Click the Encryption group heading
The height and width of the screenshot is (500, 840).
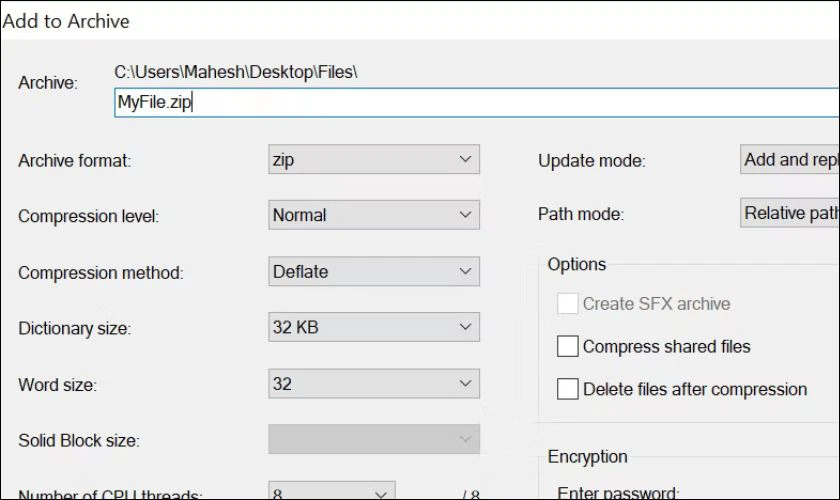pos(587,457)
